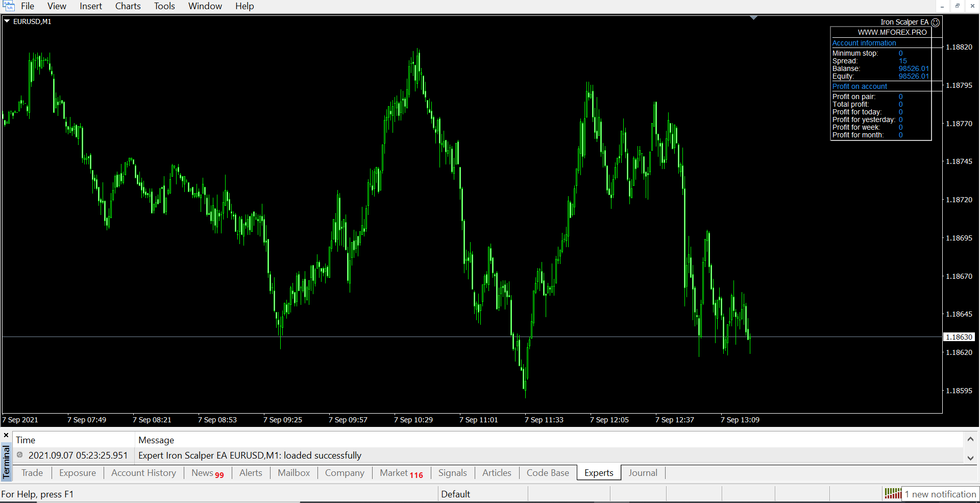Select the 'loaded successfully' log message row
The image size is (980, 503).
(x=250, y=455)
